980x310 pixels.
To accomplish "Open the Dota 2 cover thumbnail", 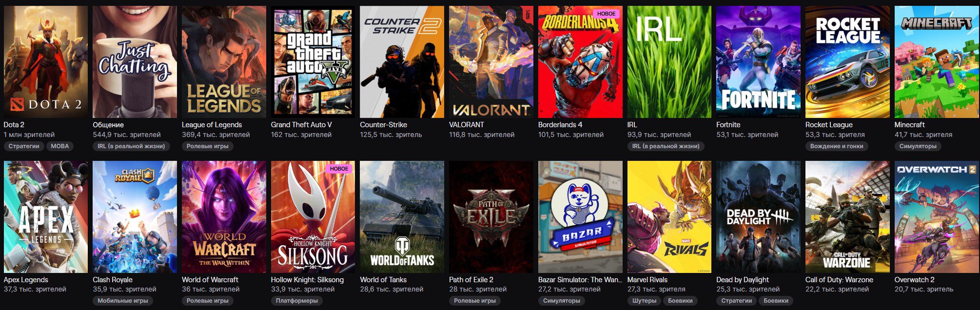I will 46,62.
